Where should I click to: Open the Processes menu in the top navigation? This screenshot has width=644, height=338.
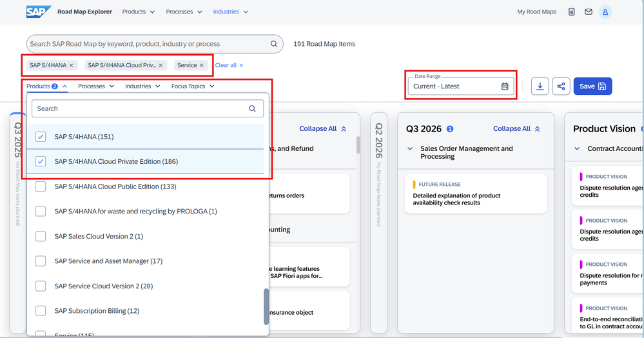(184, 12)
